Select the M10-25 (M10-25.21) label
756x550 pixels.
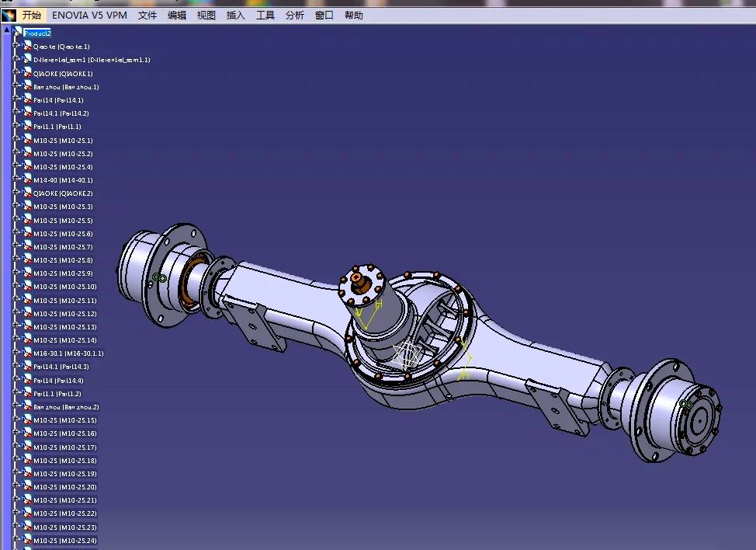pos(65,500)
